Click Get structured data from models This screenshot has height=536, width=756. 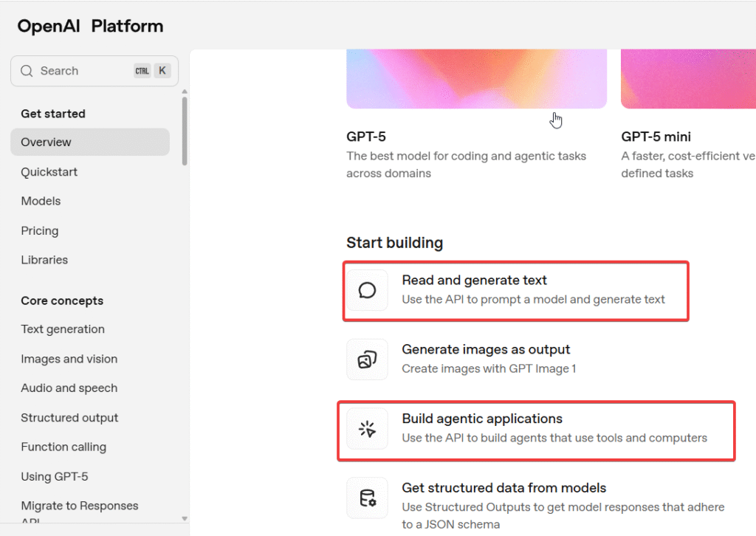pyautogui.click(x=504, y=488)
